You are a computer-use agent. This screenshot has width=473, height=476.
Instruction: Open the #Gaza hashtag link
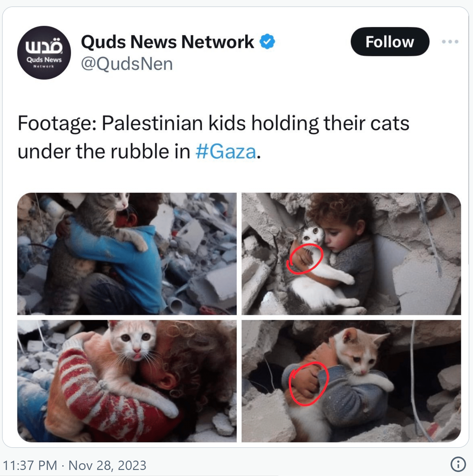coord(226,151)
